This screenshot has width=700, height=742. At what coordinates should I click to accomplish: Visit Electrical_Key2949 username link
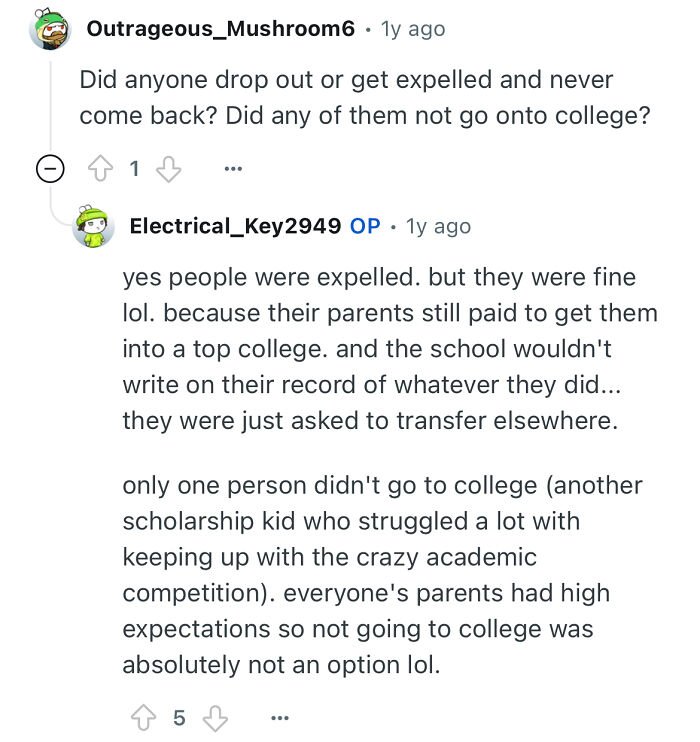point(235,226)
